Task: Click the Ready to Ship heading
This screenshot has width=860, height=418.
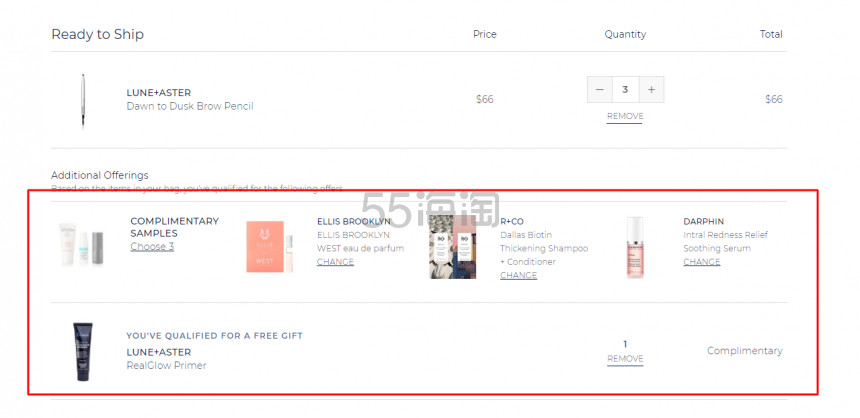Action: coord(98,35)
